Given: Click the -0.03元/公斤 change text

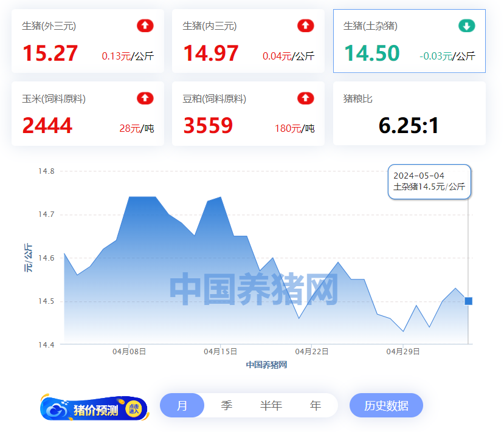Looking at the screenshot, I should 447,57.
